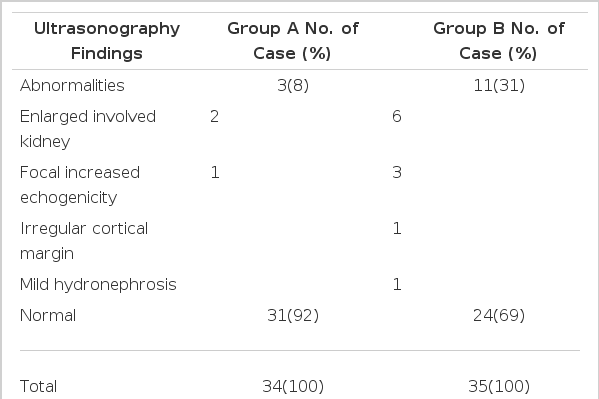
Task: Click the number 3 in Focal echogenicity row
Action: tap(397, 172)
